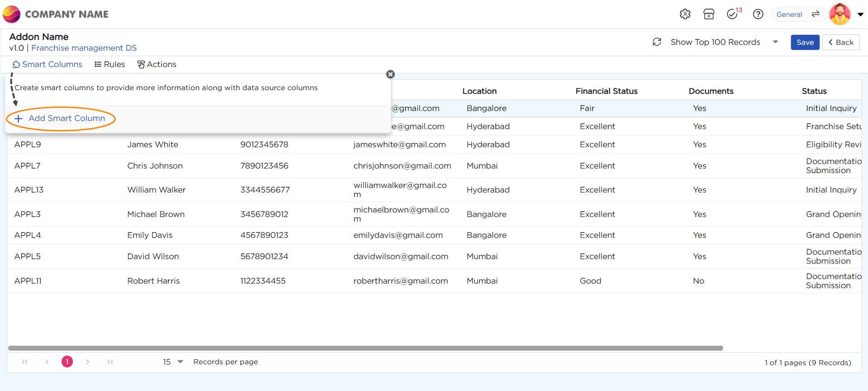This screenshot has width=868, height=391.
Task: Go to the previous page arrow
Action: coord(47,362)
